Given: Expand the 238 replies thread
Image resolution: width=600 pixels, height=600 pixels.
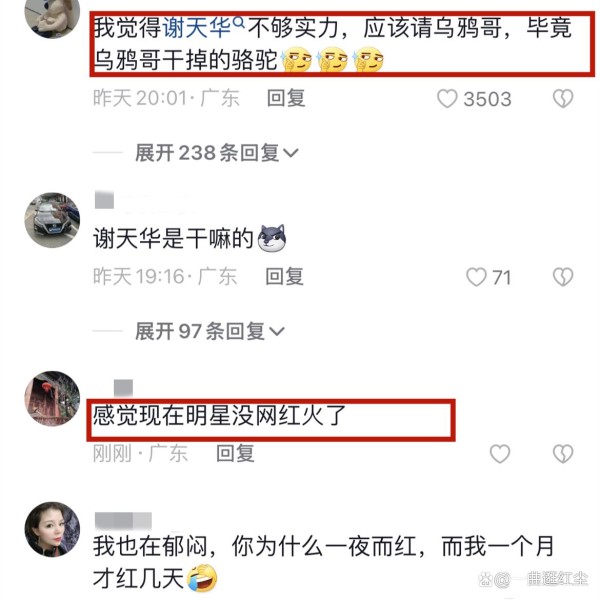Looking at the screenshot, I should (x=216, y=153).
